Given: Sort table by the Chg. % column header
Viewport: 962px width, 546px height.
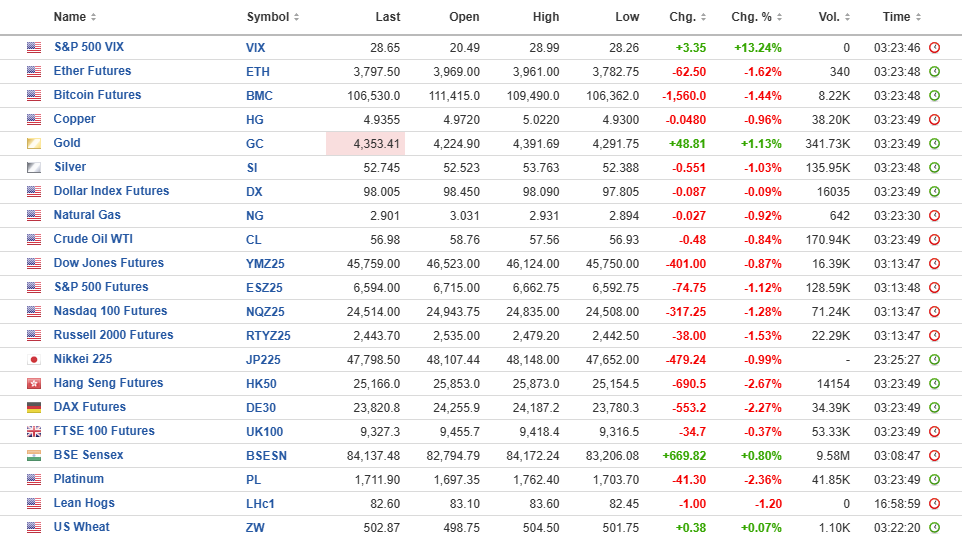Looking at the screenshot, I should (756, 17).
